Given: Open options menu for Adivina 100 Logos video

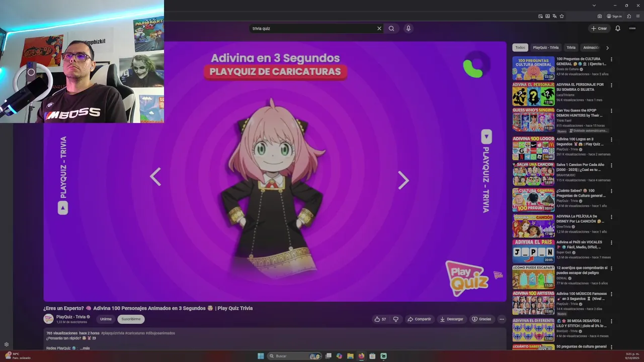Looking at the screenshot, I should point(611,139).
